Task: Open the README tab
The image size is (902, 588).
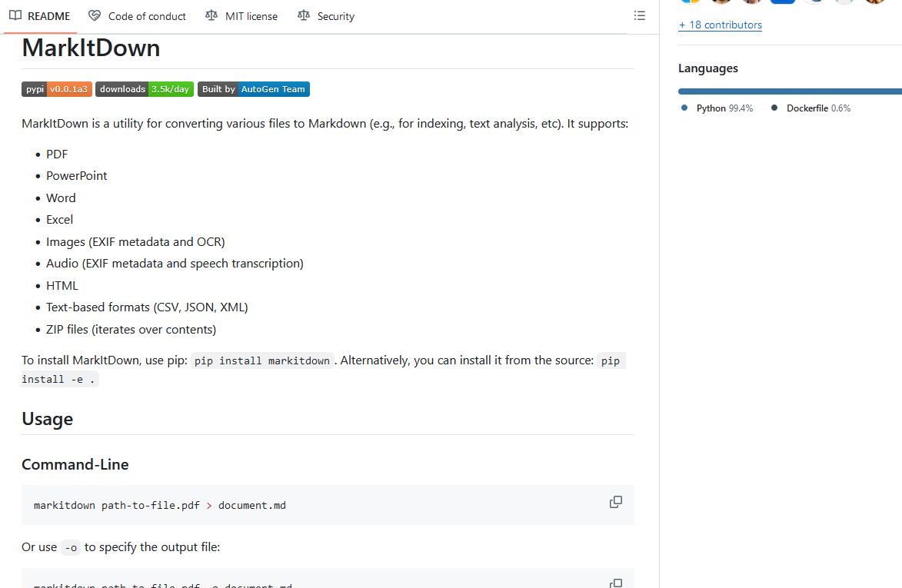Action: point(40,16)
